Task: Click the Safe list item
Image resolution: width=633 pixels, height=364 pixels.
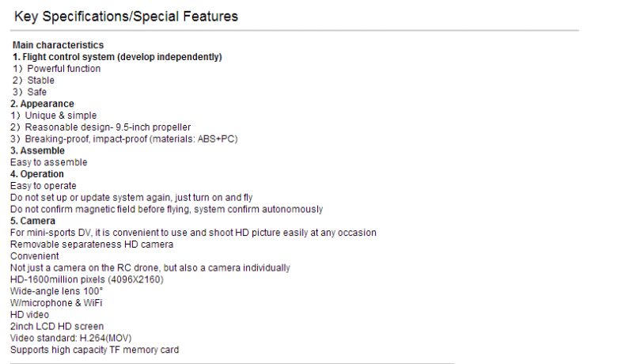Action: click(29, 92)
